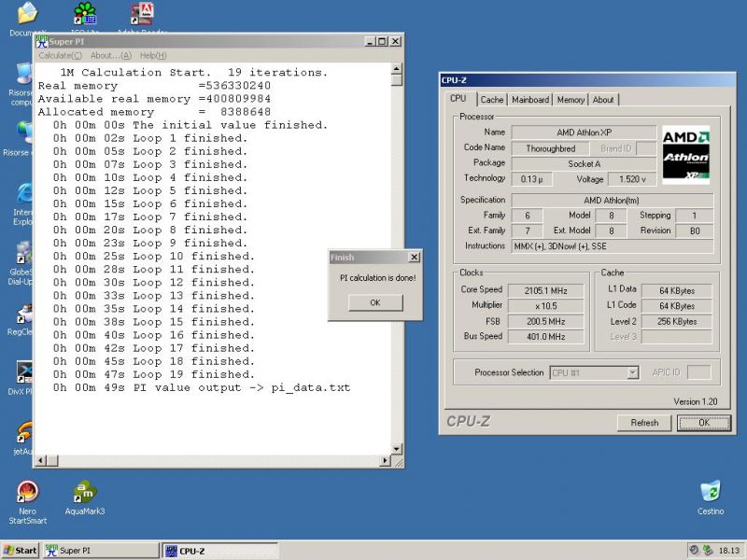Image resolution: width=747 pixels, height=560 pixels.
Task: Activate the Super PI taskbar button
Action: point(101,551)
